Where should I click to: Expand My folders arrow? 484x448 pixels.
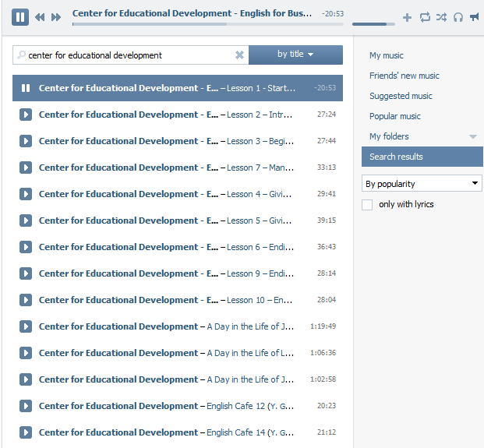(473, 136)
